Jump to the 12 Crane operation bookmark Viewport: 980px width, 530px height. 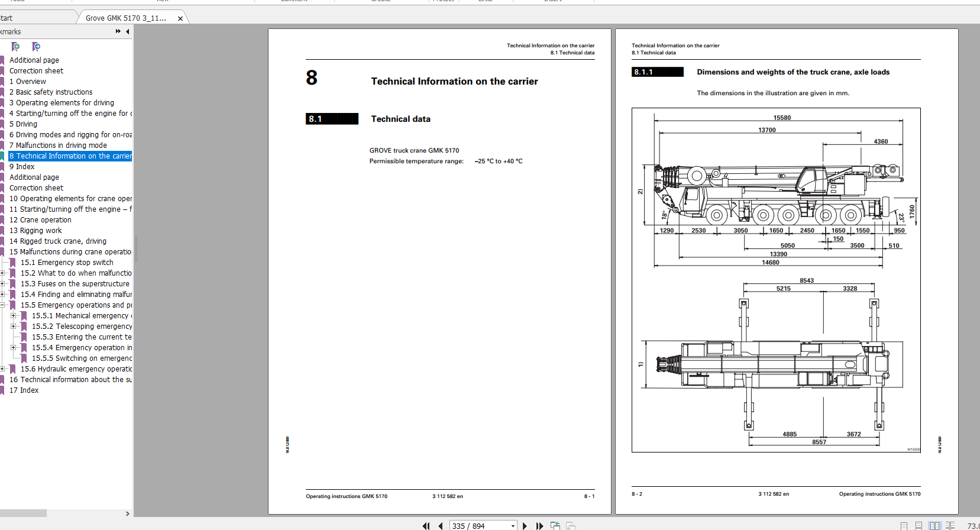pos(40,220)
